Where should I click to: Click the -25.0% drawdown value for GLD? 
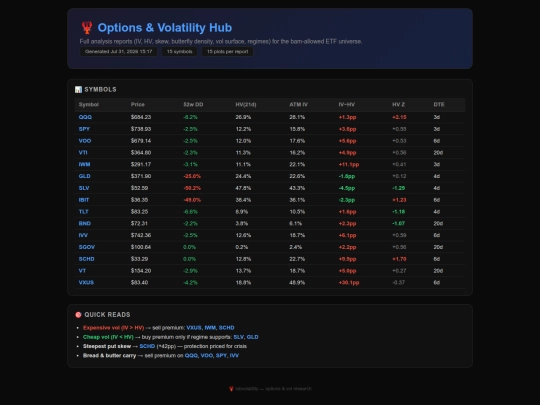(192, 176)
